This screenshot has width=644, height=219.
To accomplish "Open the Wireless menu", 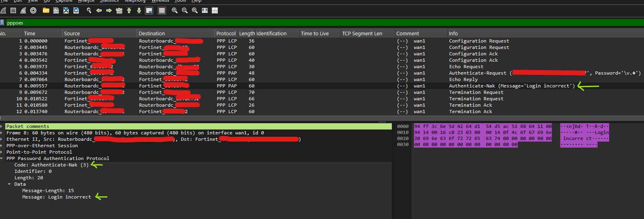I will point(160,1).
